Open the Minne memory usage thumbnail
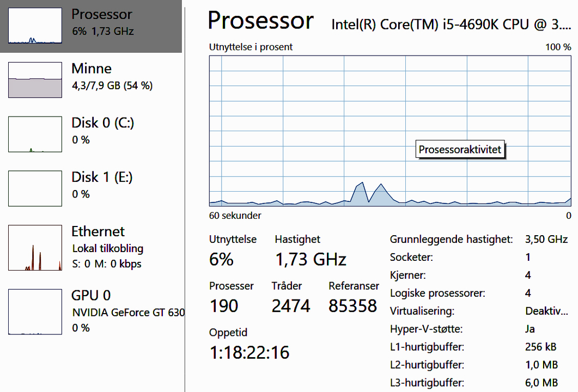This screenshot has height=392, width=578. tap(35, 80)
